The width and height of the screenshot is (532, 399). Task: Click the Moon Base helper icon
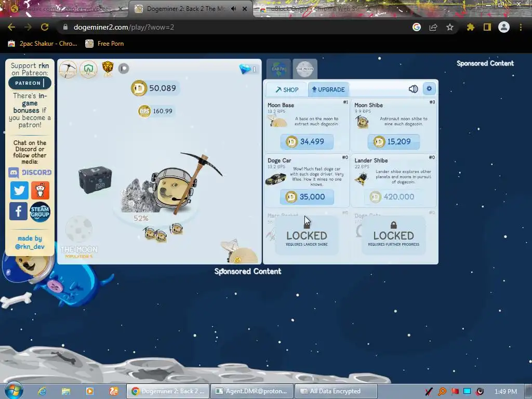[x=277, y=121]
